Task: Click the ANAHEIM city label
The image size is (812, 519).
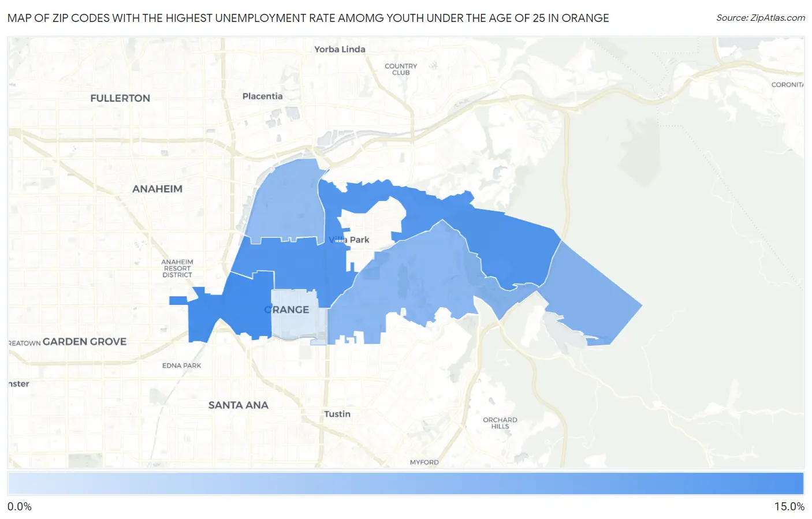Action: click(x=157, y=189)
